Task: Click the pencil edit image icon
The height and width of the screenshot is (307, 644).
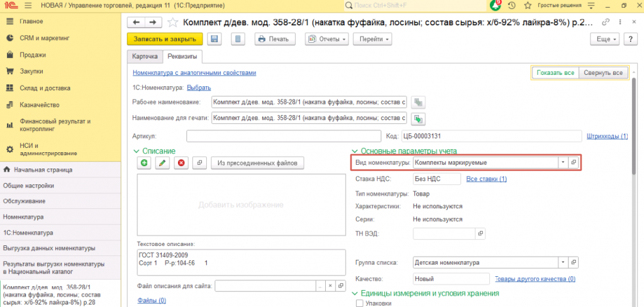Action: click(163, 163)
